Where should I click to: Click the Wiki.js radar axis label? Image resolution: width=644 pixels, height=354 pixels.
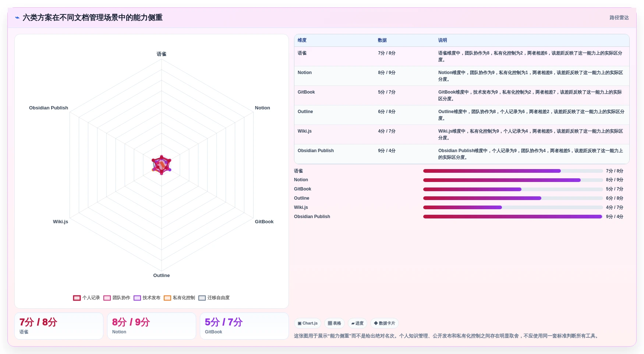60,222
